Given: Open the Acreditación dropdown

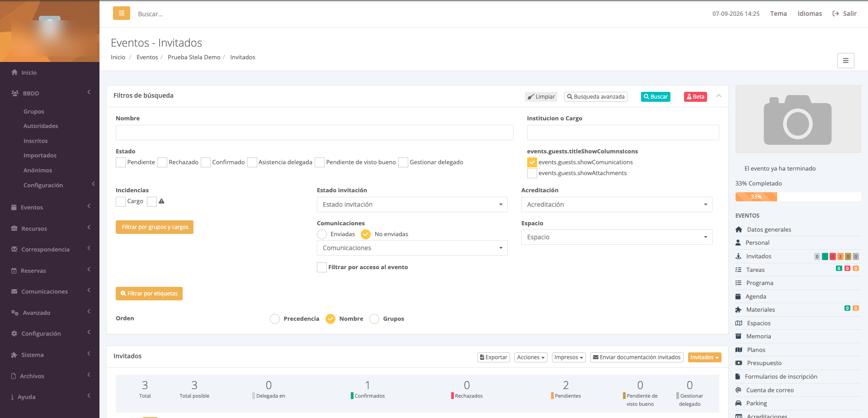Looking at the screenshot, I should pyautogui.click(x=617, y=204).
